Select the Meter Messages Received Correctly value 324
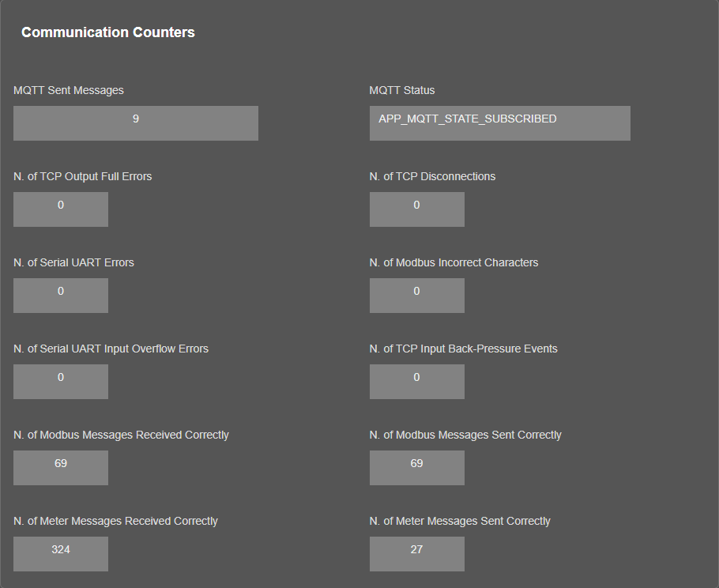 [61, 554]
